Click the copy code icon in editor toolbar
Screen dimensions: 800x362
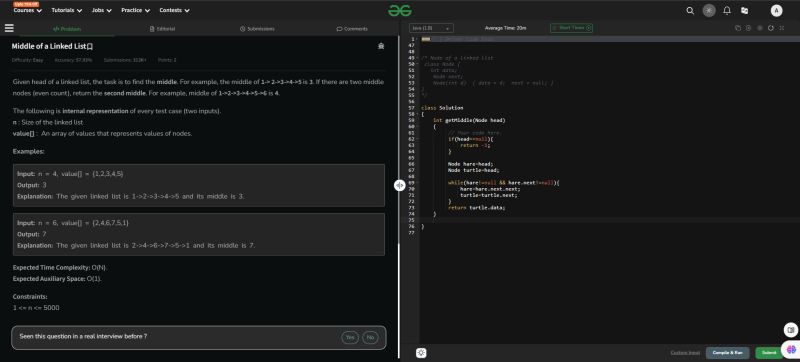(737, 28)
